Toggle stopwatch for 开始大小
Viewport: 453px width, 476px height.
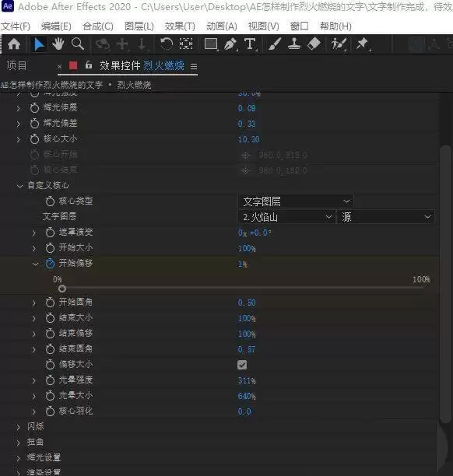click(50, 247)
